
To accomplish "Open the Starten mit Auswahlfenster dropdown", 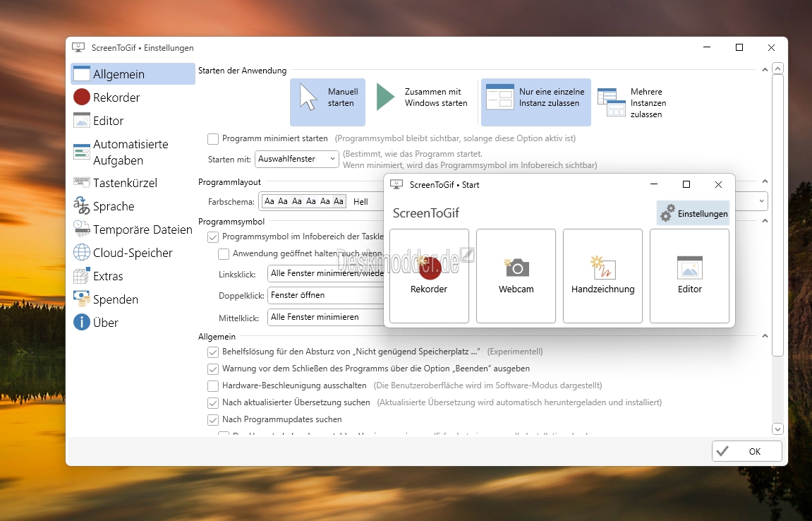I will coord(297,159).
